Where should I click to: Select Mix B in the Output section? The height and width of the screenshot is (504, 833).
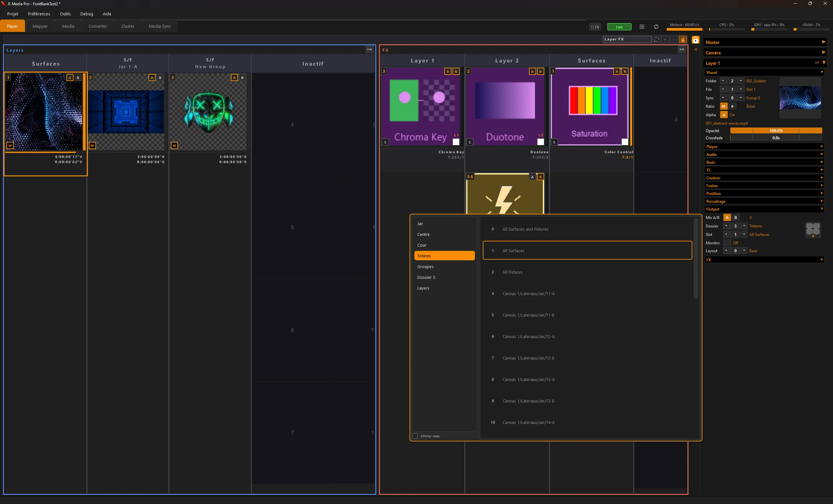coord(735,217)
